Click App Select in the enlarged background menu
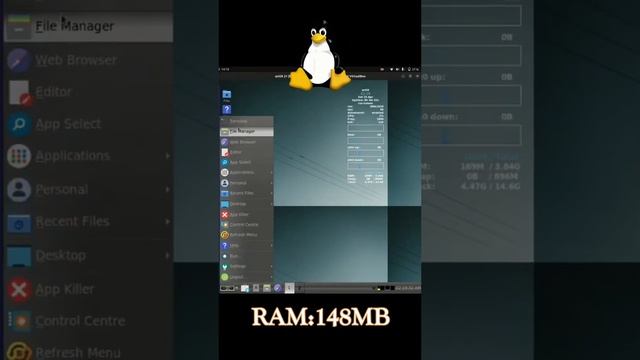 tap(89, 124)
